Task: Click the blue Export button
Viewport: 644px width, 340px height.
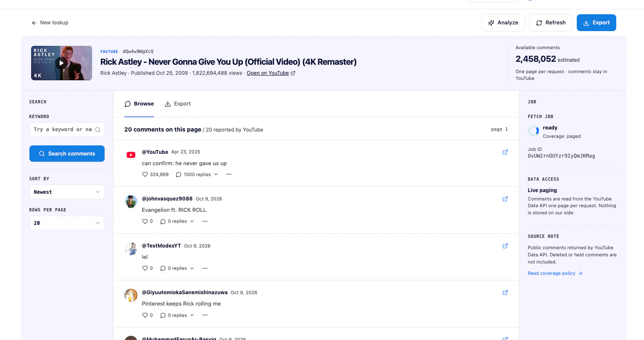Action: coord(596,23)
